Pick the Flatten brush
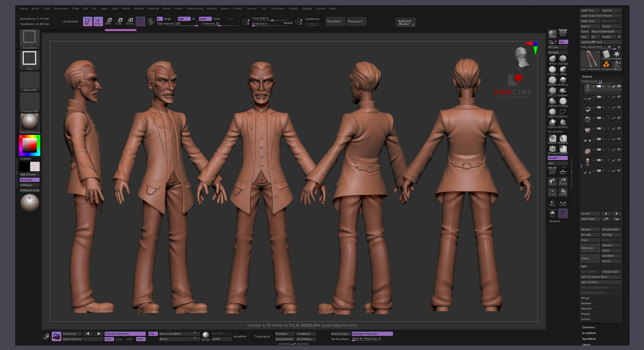The height and width of the screenshot is (350, 644). tap(552, 102)
